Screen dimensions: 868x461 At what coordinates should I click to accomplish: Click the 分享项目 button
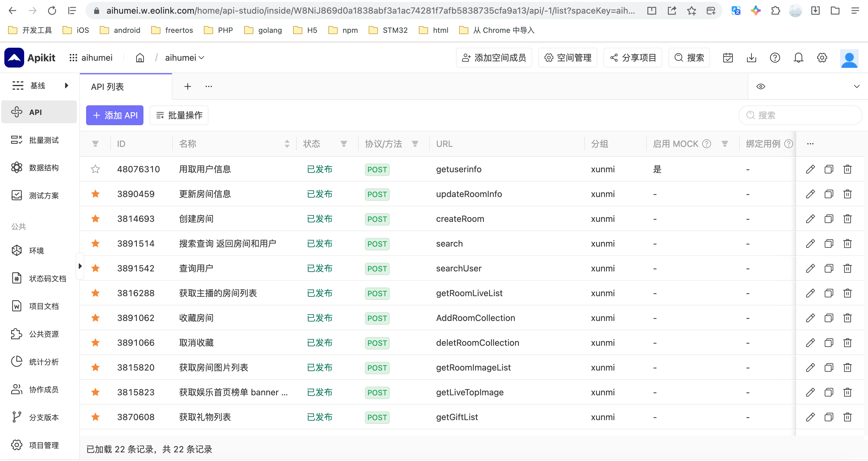(633, 58)
